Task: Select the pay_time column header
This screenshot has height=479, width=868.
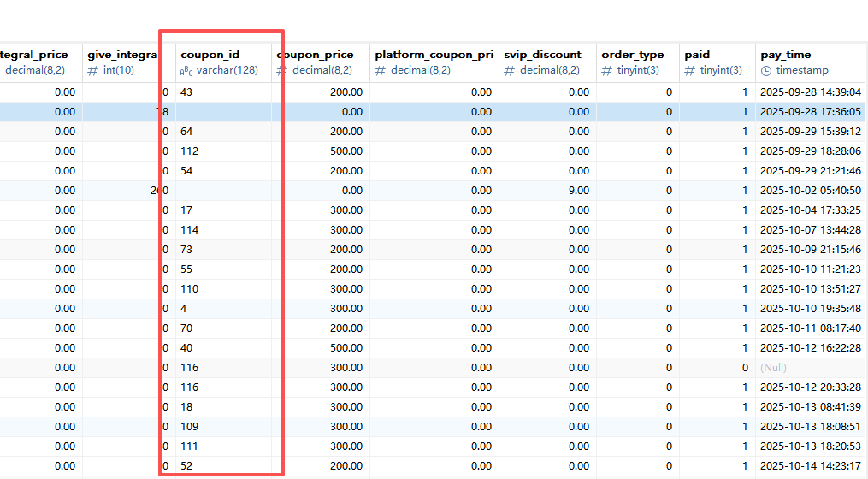Action: (x=785, y=55)
